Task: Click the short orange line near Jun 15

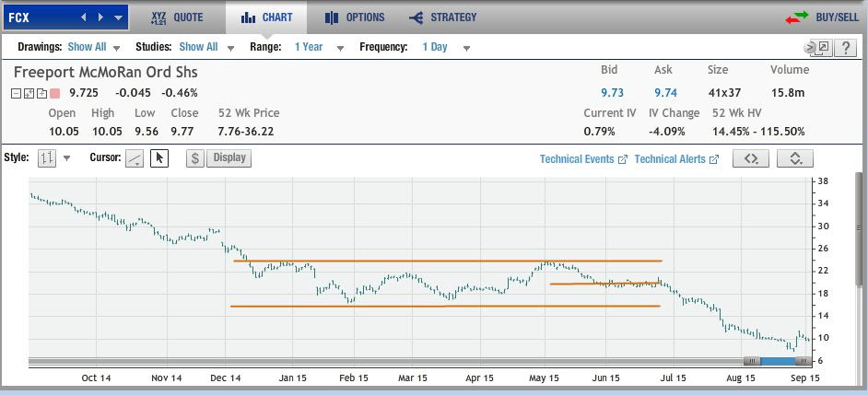Action: 605,284
